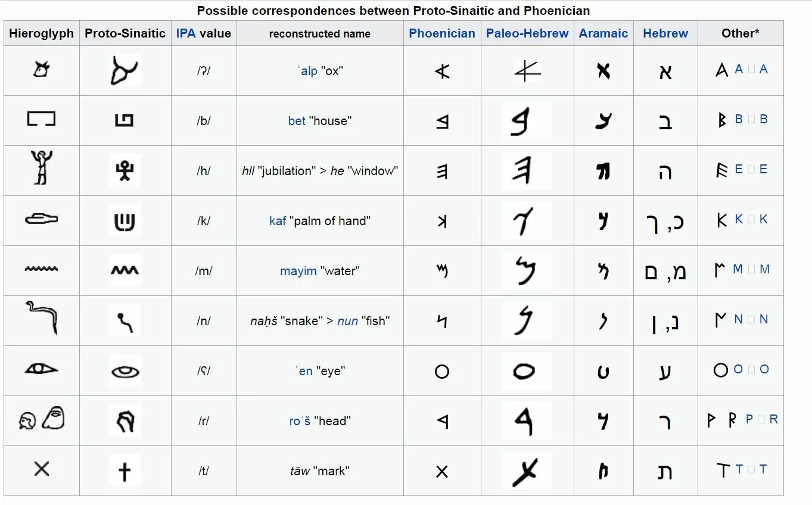
Task: Click the Proto-Sinaitic house glyph image
Action: (125, 120)
